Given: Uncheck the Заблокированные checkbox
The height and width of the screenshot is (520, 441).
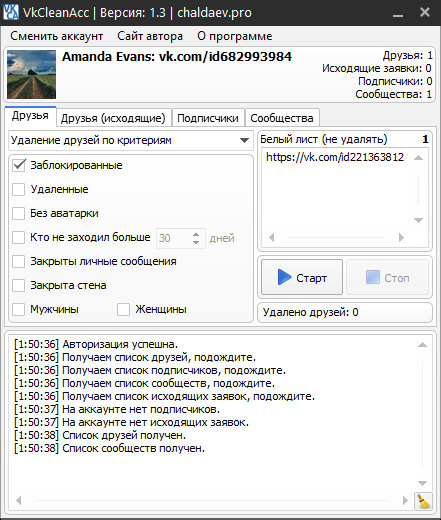Looking at the screenshot, I should point(19,165).
